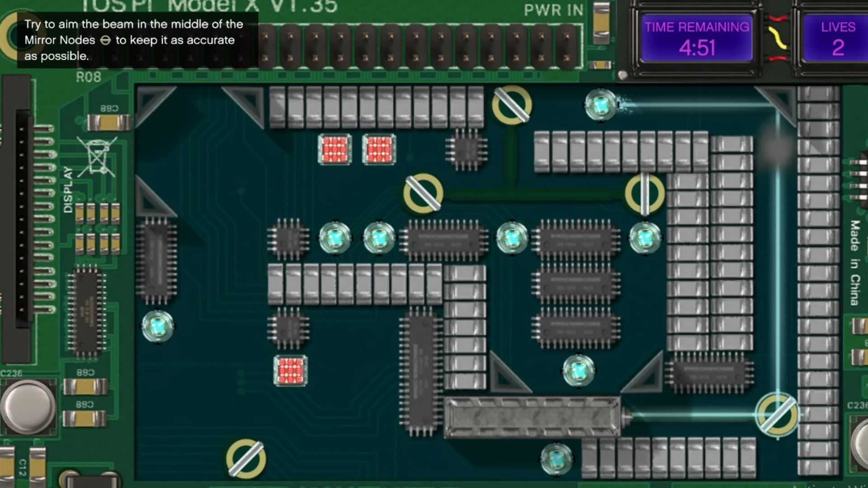Click the yellow wire between the HUD displays
This screenshot has height=488, width=868.
click(x=778, y=37)
